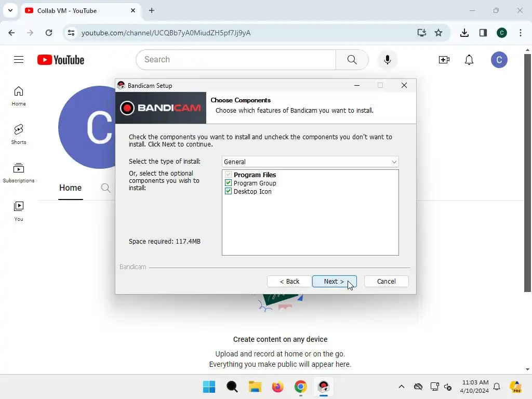Open Chrome profile avatar
Viewport: 532px width, 399px height.
tap(502, 33)
